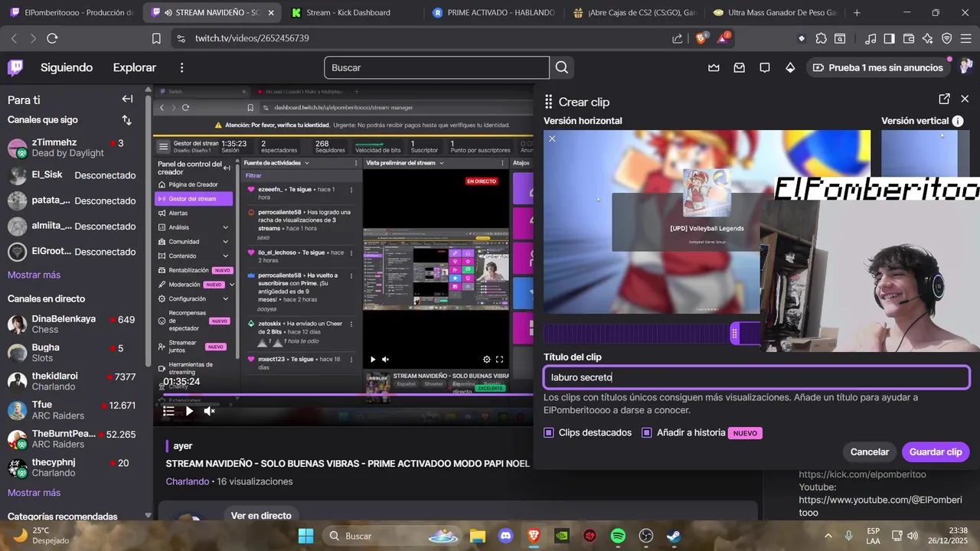Switch to the Ultra Mass Ganador tab
980x551 pixels.
coord(775,12)
